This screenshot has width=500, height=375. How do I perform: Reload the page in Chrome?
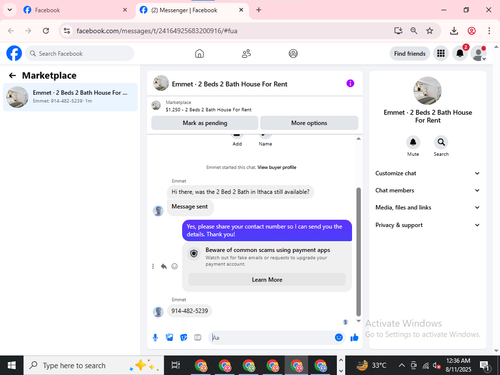pyautogui.click(x=46, y=31)
